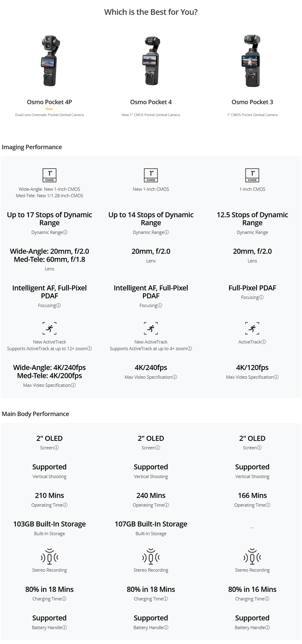Click info icon beside Osmo Pocket 4 Dynamic Range
This screenshot has height=644, width=302.
[x=167, y=232]
